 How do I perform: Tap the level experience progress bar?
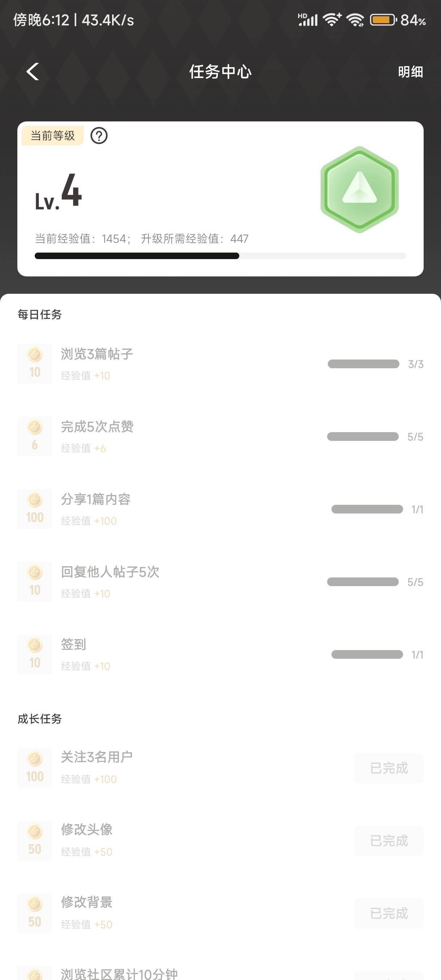point(220,256)
